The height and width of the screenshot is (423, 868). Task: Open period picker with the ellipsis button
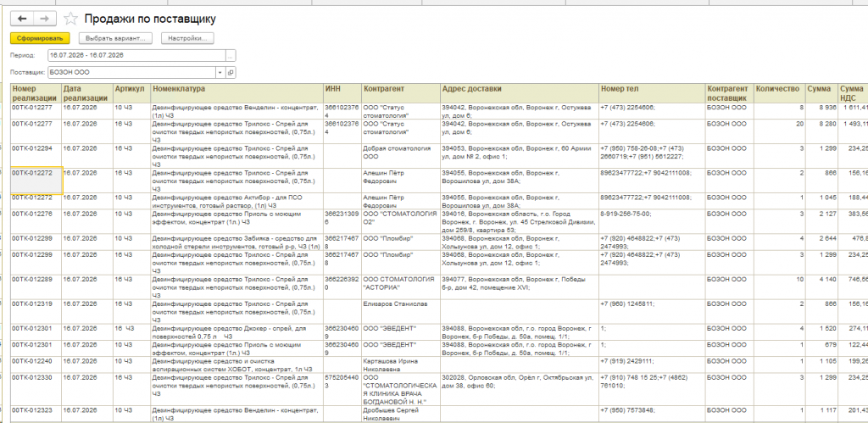click(231, 55)
